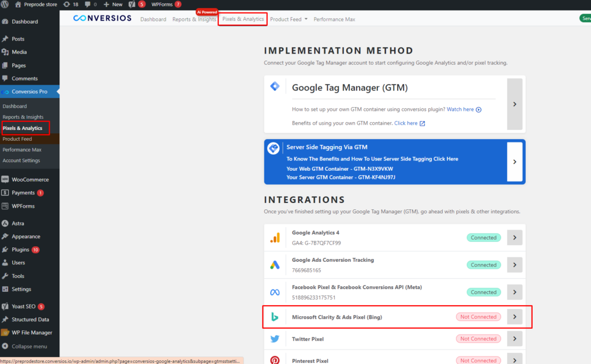Open the comments bubble icon in admin bar
Image resolution: width=591 pixels, height=364 pixels.
88,5
